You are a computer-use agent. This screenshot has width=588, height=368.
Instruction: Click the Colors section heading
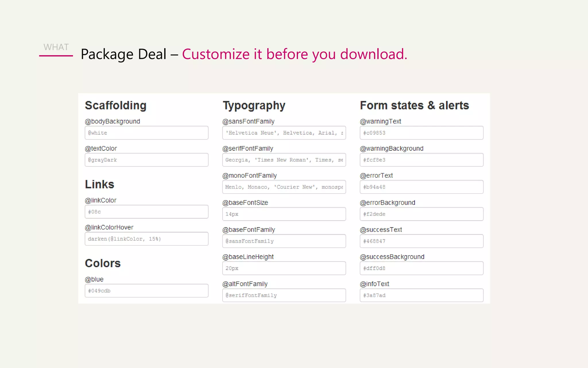pos(103,263)
